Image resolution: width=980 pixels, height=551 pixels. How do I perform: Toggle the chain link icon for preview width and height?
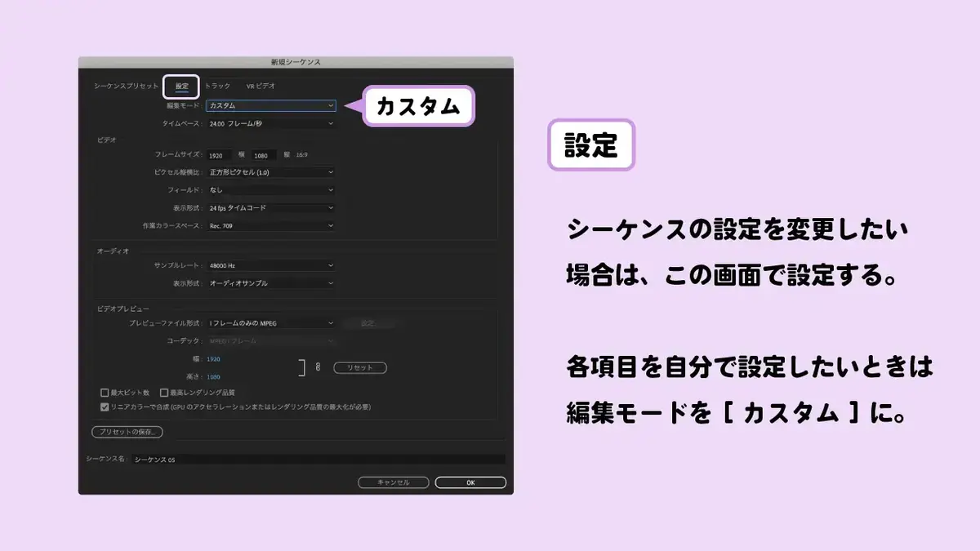318,368
